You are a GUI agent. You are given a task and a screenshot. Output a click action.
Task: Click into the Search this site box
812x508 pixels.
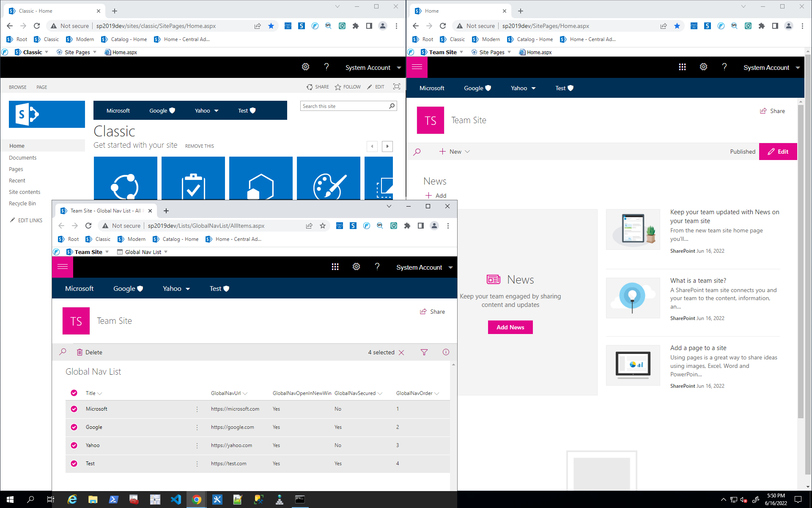(x=344, y=106)
